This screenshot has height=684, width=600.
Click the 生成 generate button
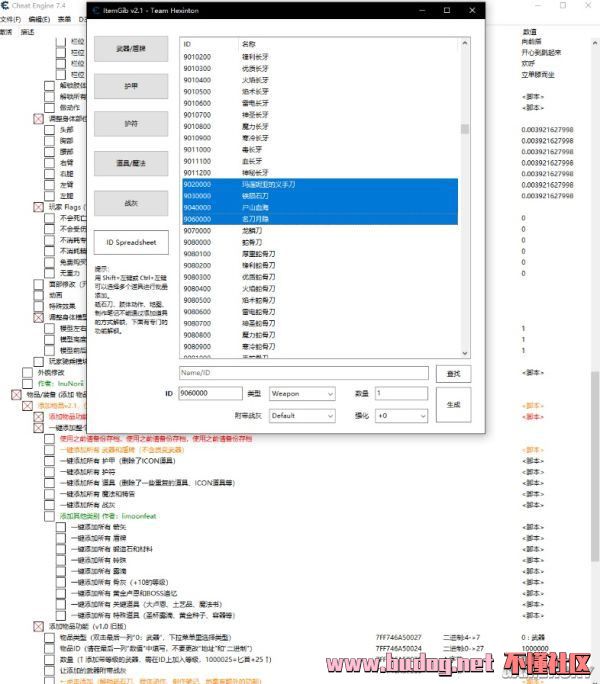point(453,405)
